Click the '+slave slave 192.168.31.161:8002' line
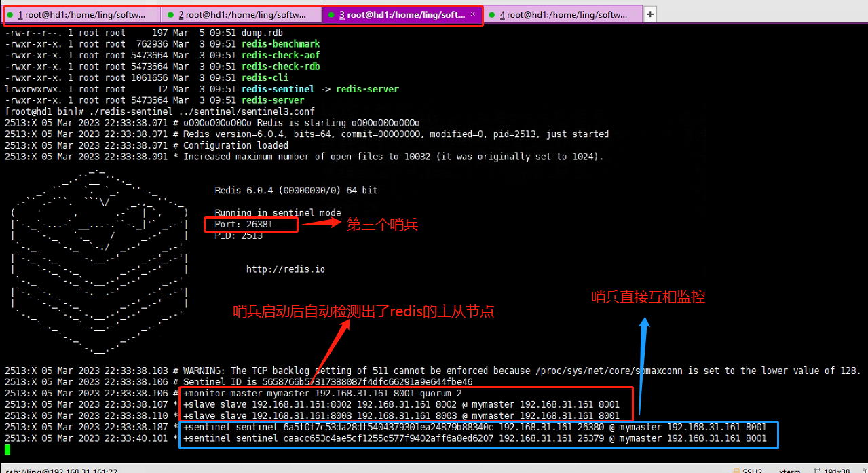Image resolution: width=868 pixels, height=473 pixels. pos(401,404)
